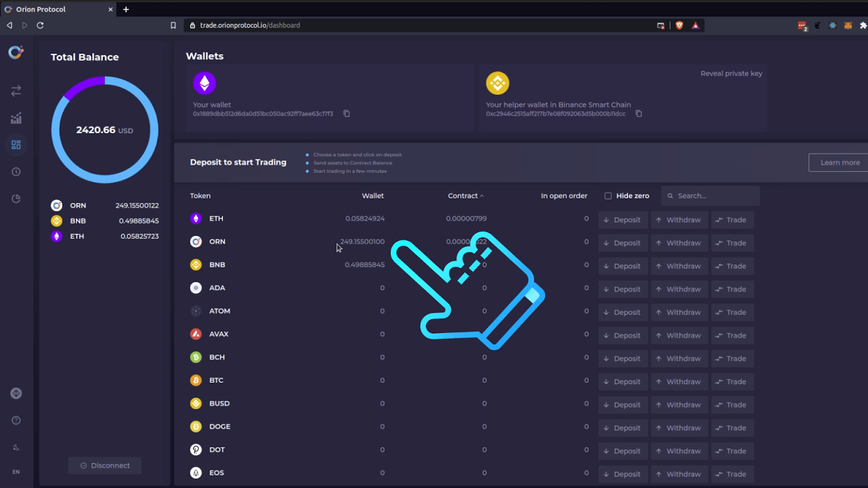The image size is (868, 488).
Task: Click the Wallet column header
Action: pyautogui.click(x=373, y=196)
